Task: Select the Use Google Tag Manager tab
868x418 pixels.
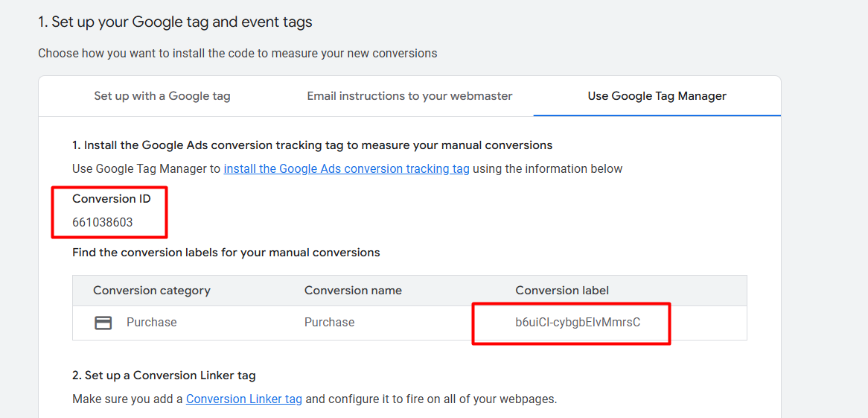Action: pyautogui.click(x=657, y=96)
